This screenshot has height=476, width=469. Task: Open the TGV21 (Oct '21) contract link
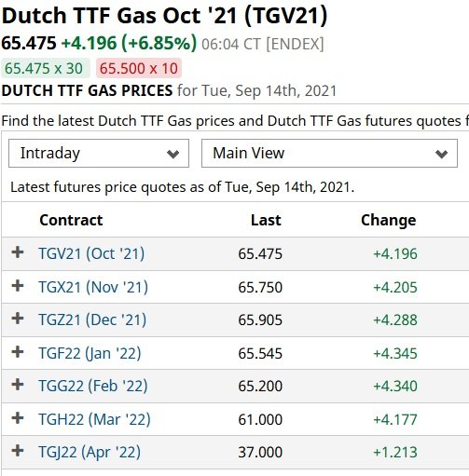(x=91, y=253)
